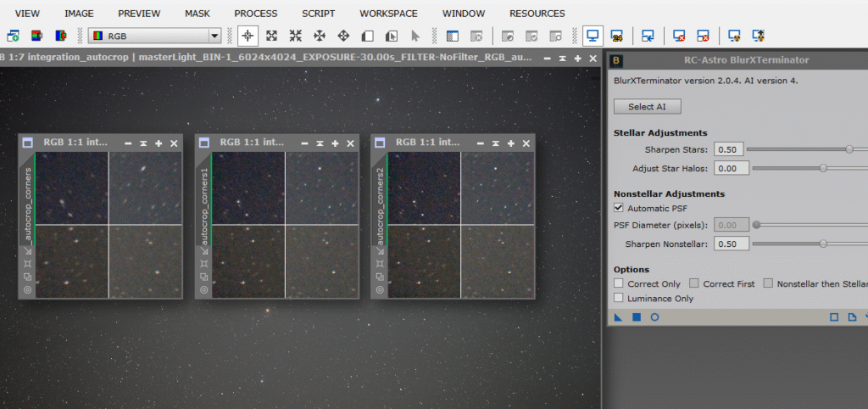Image resolution: width=868 pixels, height=409 pixels.
Task: Enable the Correct Only option
Action: click(619, 283)
